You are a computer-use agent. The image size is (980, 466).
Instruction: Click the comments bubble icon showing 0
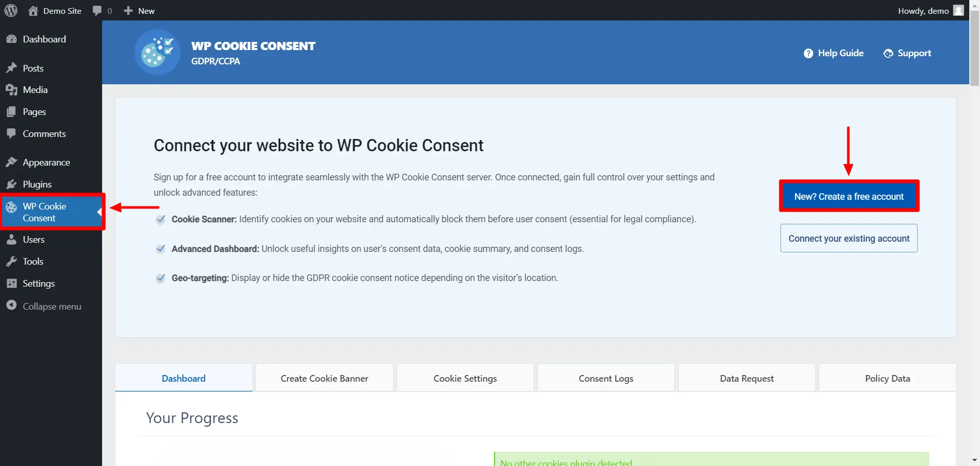(97, 10)
